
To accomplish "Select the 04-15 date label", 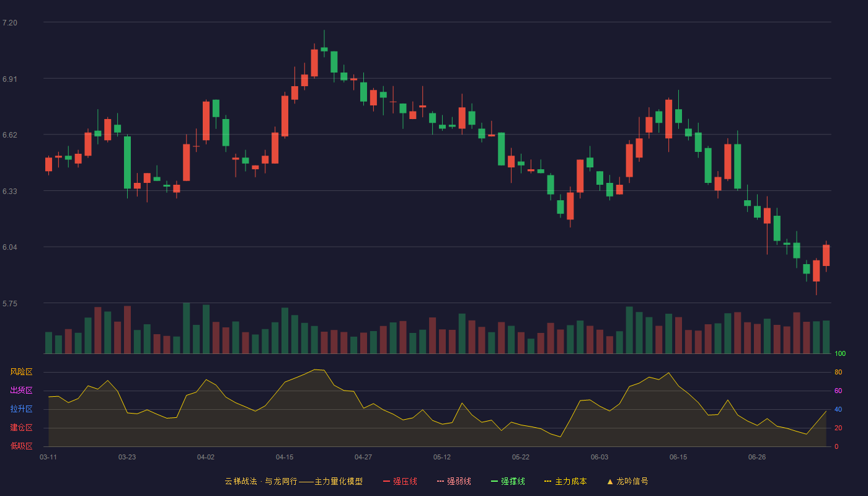I will coord(285,457).
